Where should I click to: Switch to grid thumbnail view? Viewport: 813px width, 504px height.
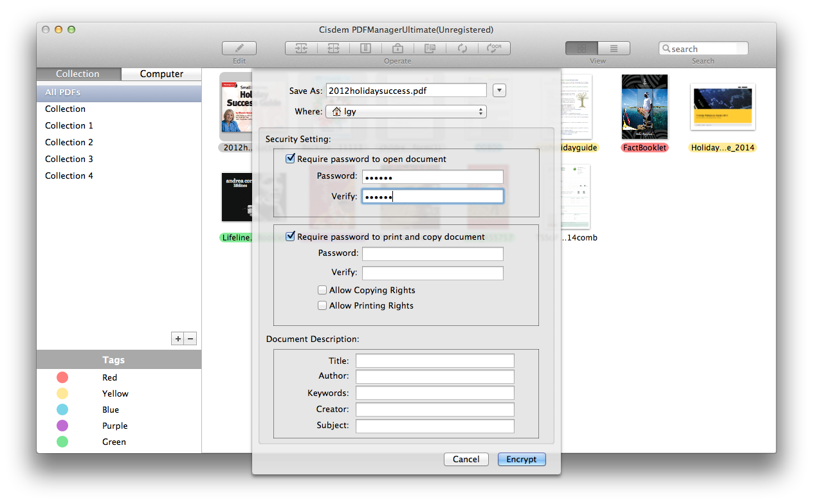click(x=581, y=48)
